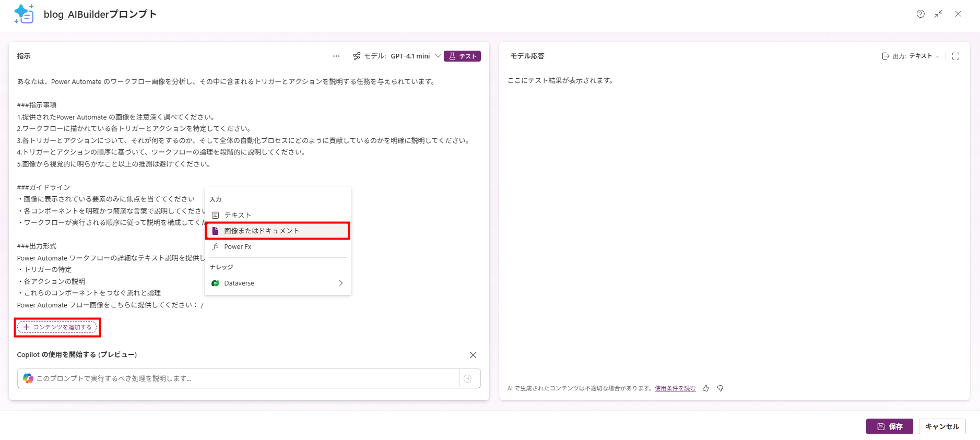The height and width of the screenshot is (440, 980).
Task: Open the 使用条件を読む link
Action: coord(675,388)
